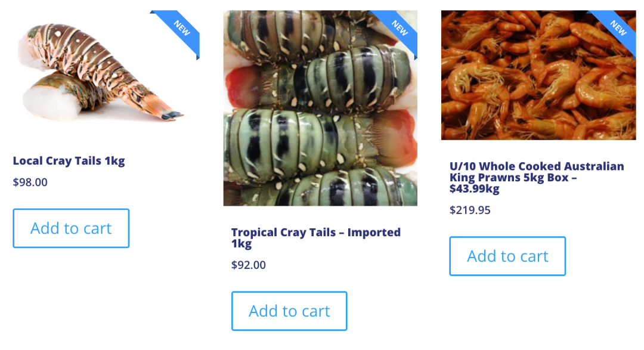Screen dimensions: 644x350
Task: Open the cooked King Prawns photo
Action: [538, 75]
